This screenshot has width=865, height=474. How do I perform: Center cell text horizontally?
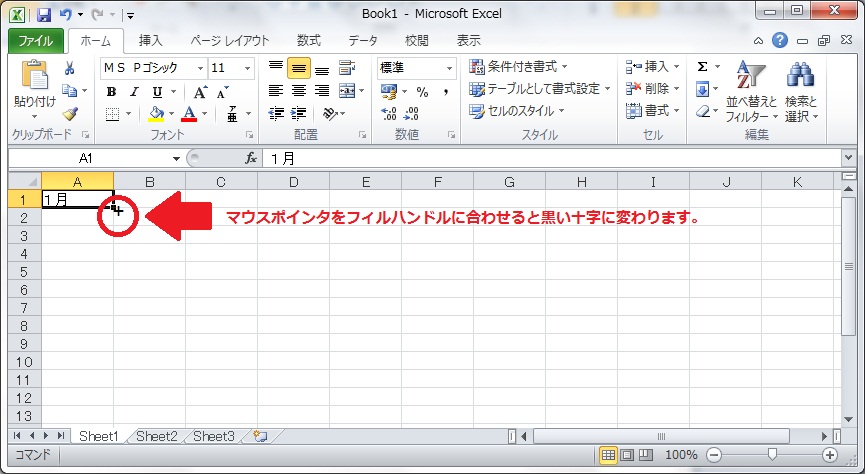pos(298,90)
